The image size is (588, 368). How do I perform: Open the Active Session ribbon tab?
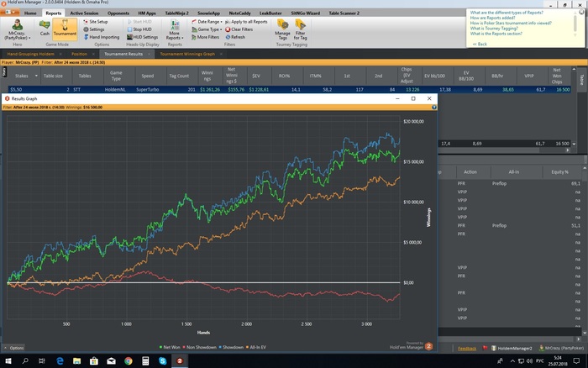tap(84, 13)
